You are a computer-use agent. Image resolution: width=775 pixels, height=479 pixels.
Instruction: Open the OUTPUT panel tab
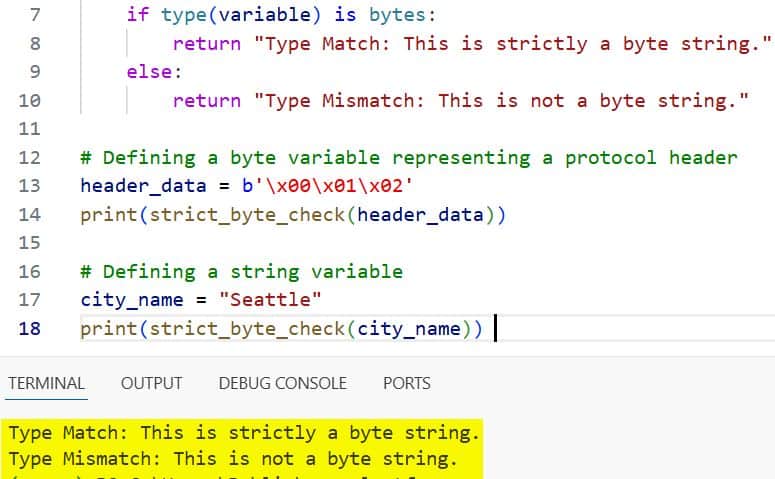click(151, 383)
